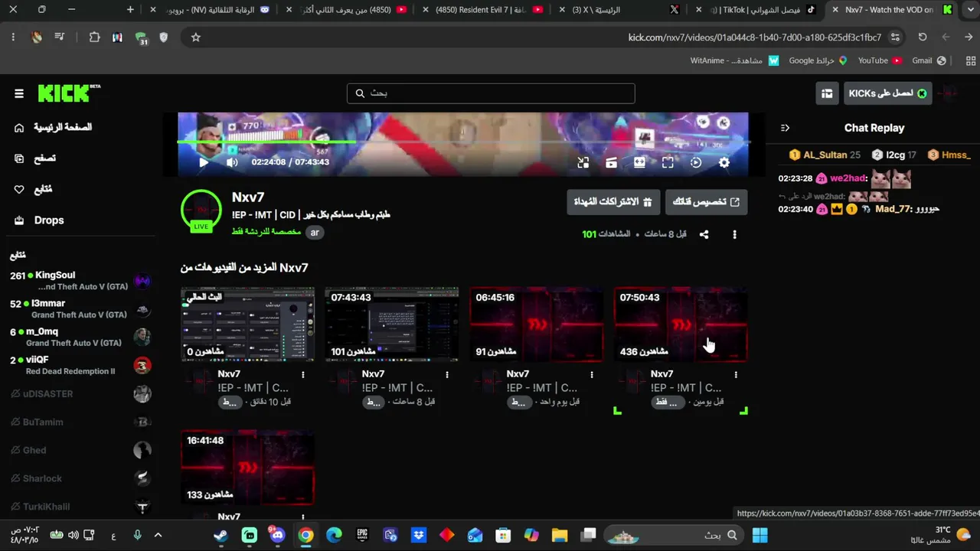Click the get KICKs button
Image resolution: width=980 pixels, height=551 pixels.
click(x=888, y=93)
